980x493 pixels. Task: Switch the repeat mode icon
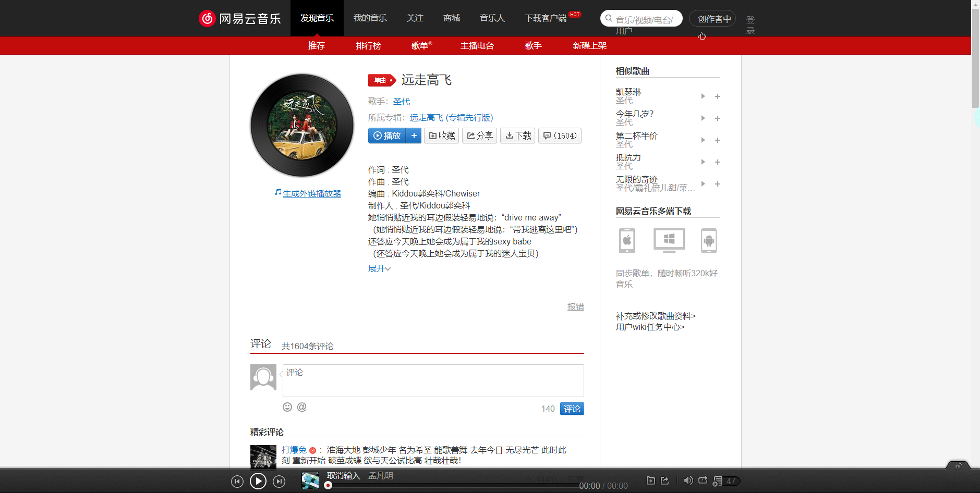coord(704,480)
